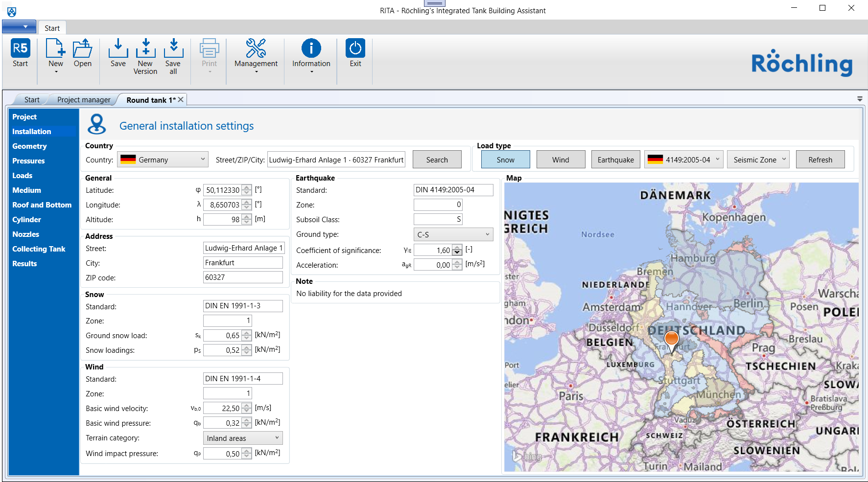Expand the Ground type C-S dropdown
868x482 pixels.
pos(453,234)
